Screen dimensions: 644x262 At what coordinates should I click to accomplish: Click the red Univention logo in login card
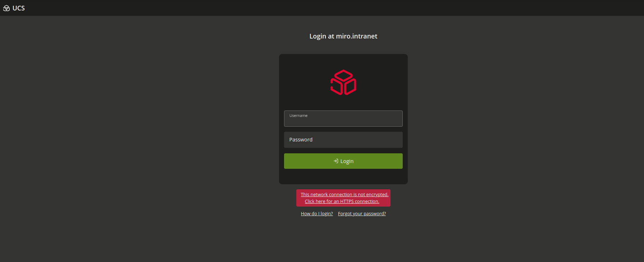click(343, 82)
